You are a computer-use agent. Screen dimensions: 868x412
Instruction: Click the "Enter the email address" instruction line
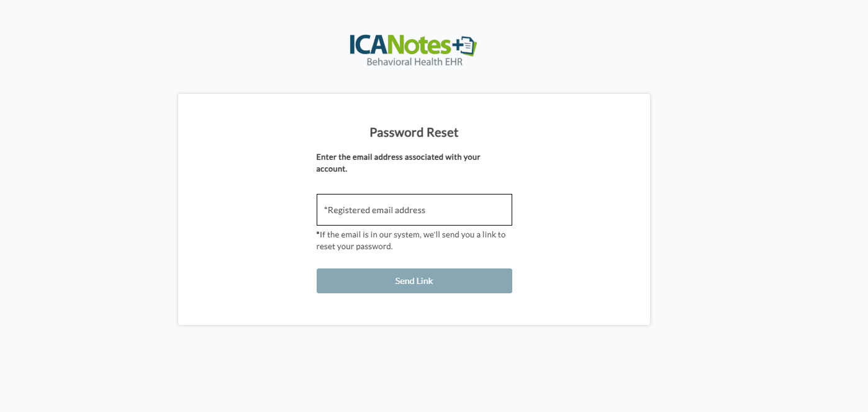398,157
